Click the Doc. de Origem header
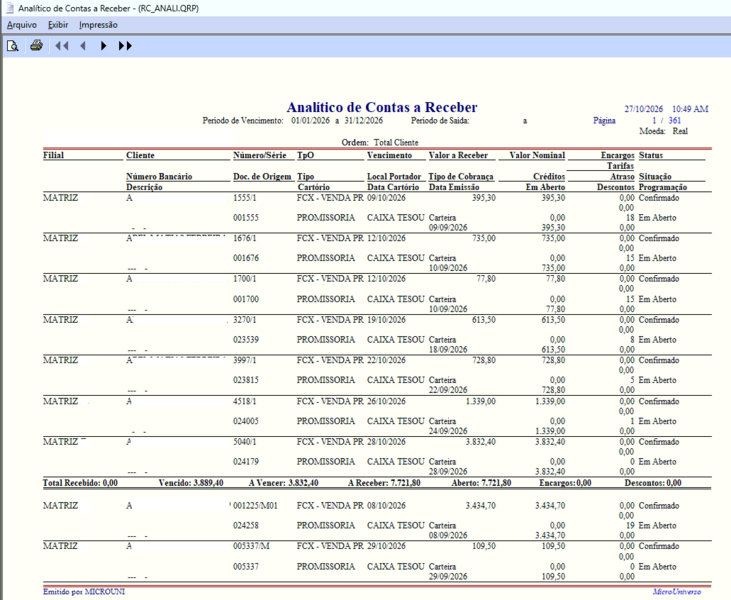This screenshot has height=600, width=731. [x=262, y=177]
